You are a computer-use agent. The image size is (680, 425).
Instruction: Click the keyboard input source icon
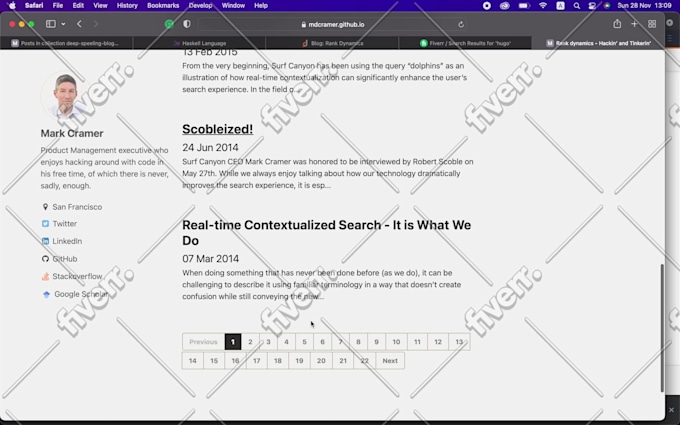pos(560,6)
